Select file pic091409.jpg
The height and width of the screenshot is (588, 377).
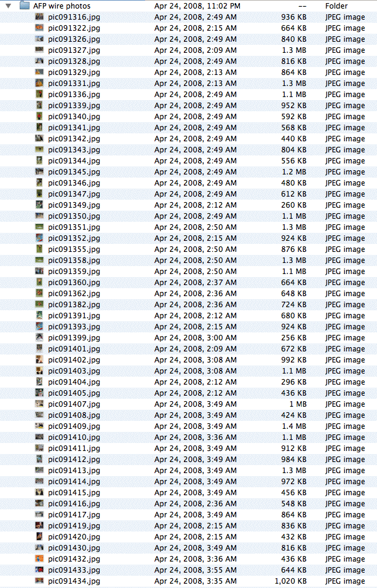tap(74, 426)
